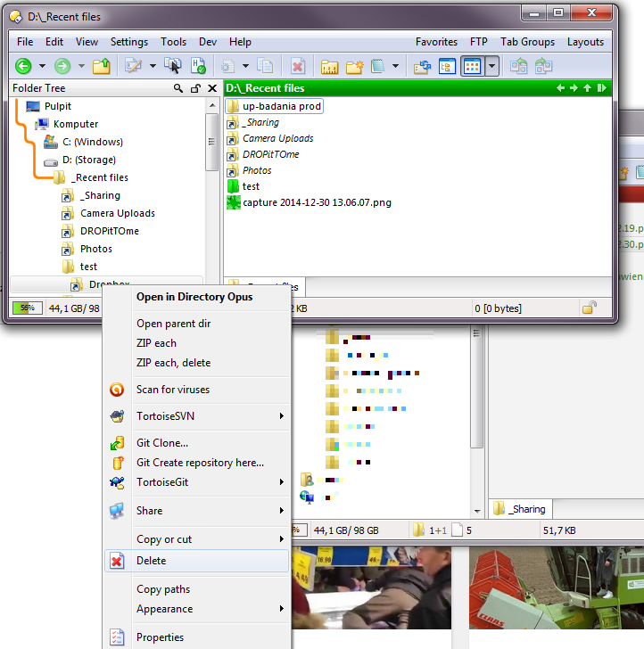This screenshot has width=644, height=649.
Task: Choose Open in Directory Opus
Action: (x=194, y=297)
